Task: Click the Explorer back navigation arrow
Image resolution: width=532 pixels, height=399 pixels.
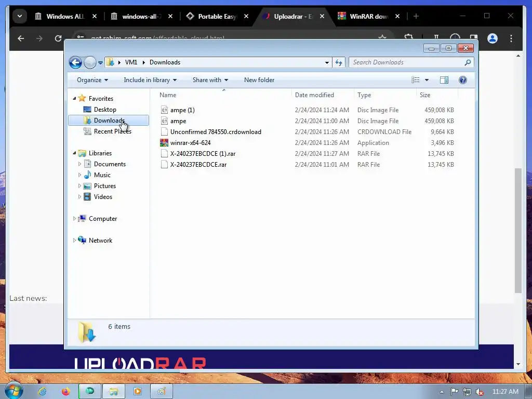Action: (75, 62)
